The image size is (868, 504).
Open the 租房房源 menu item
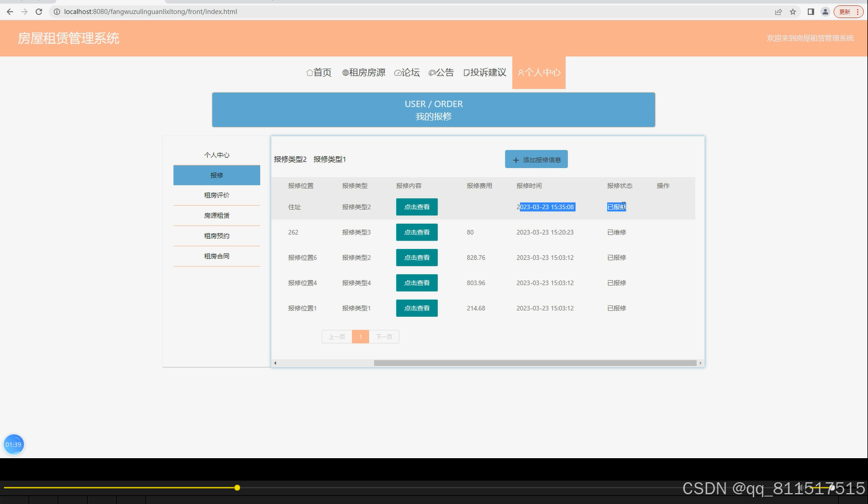tap(364, 72)
